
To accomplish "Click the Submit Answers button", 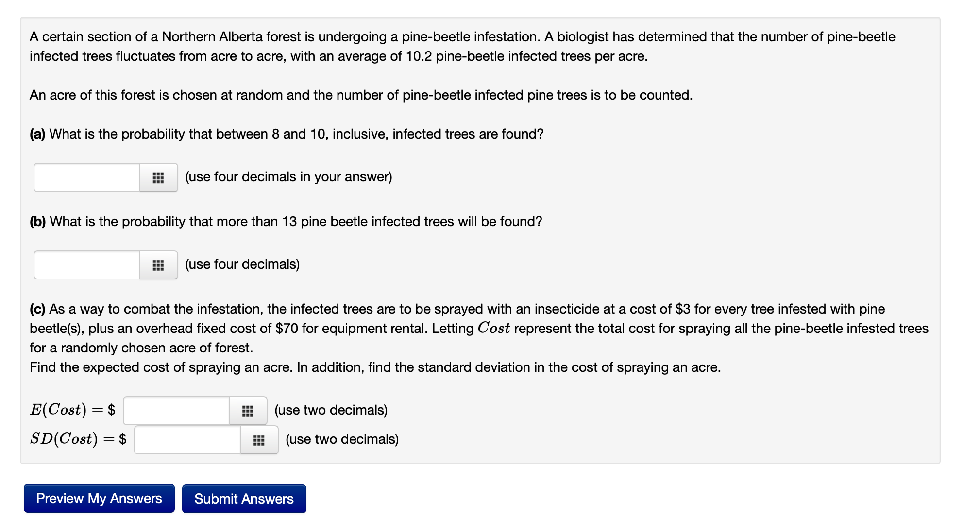I will [244, 498].
